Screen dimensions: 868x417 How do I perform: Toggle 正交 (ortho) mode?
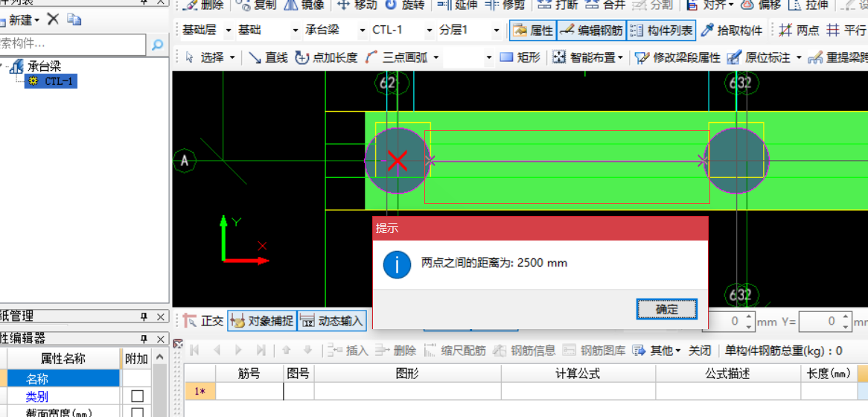tap(203, 321)
